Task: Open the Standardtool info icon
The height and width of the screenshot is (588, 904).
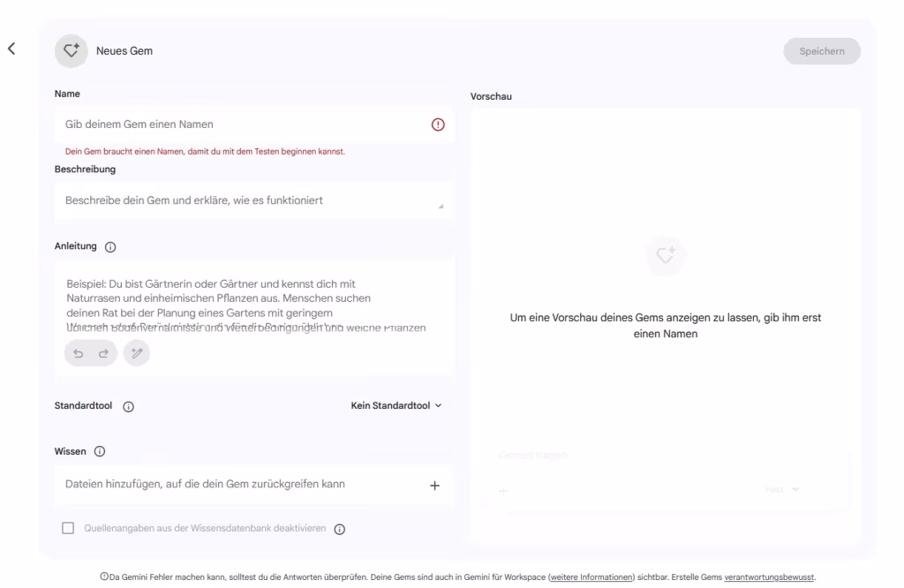Action: 129,406
